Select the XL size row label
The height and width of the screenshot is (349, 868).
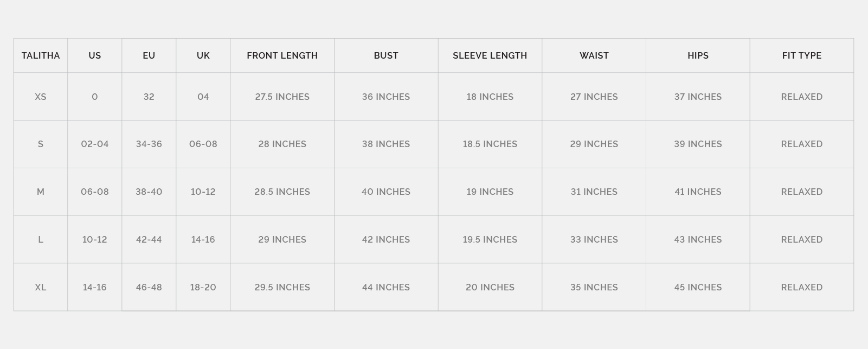tap(41, 287)
